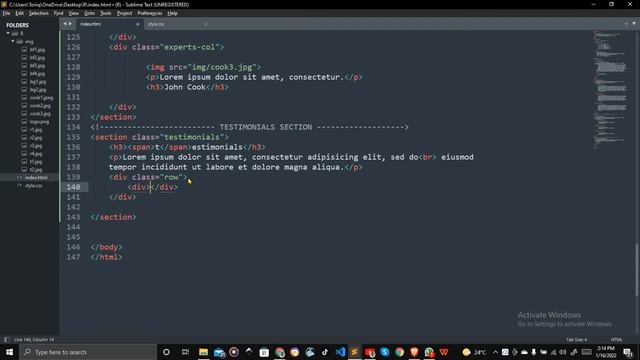
Task: Select cook1.jpeg in the sidebar
Action: click(41, 98)
